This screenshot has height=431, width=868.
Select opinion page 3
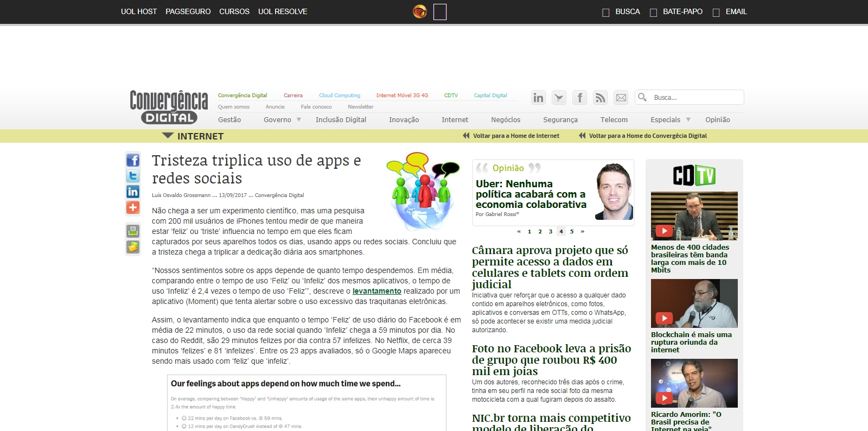(551, 231)
